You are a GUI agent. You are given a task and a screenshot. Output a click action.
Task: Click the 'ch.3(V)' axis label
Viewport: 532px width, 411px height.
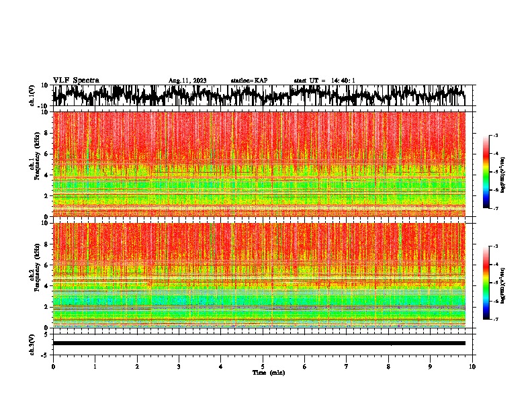[x=32, y=345]
